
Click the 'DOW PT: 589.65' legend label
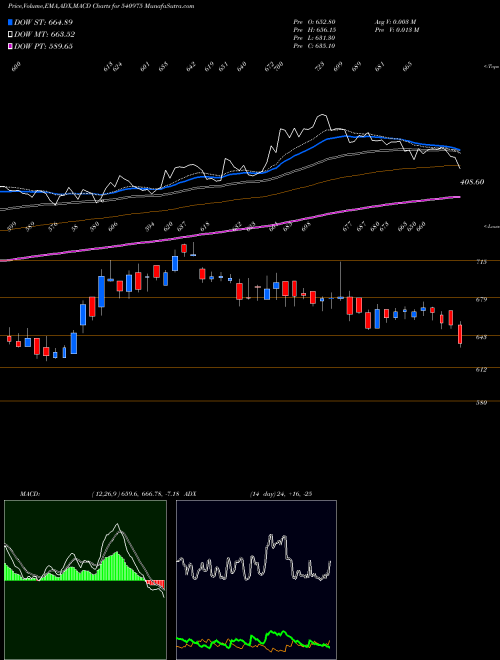tap(44, 46)
